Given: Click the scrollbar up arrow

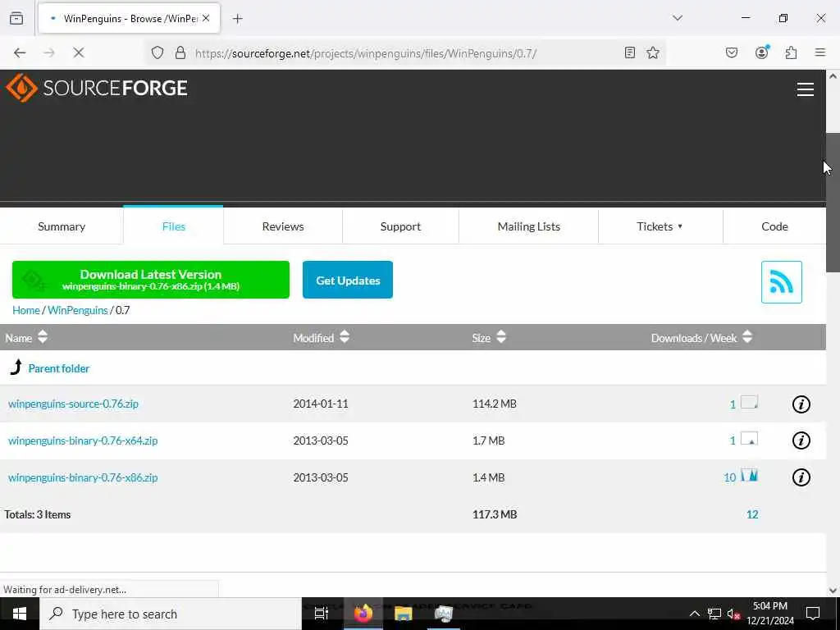Looking at the screenshot, I should pos(833,76).
